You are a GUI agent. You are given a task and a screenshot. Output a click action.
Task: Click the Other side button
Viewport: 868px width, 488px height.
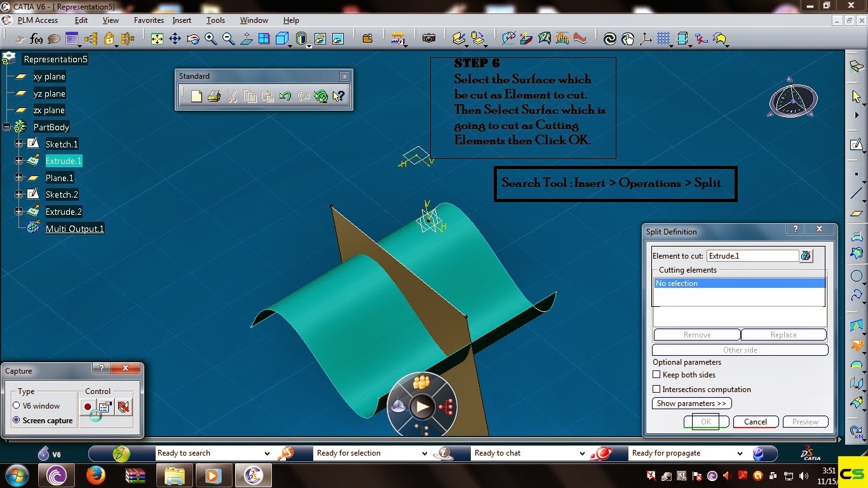coord(739,349)
